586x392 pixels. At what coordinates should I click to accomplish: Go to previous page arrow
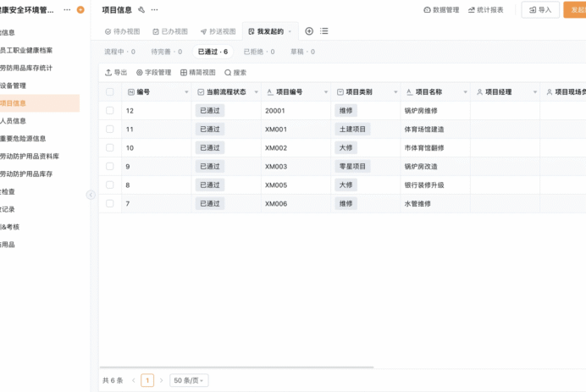coord(134,380)
